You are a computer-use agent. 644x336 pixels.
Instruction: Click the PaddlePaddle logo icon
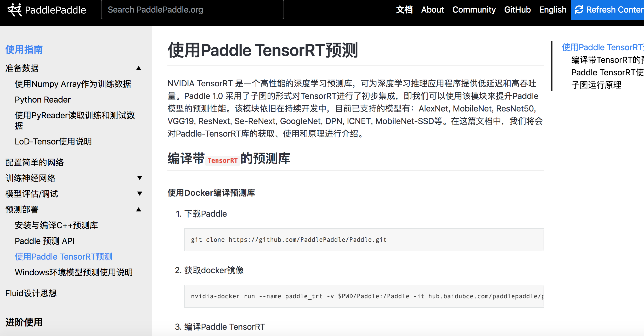coord(15,10)
